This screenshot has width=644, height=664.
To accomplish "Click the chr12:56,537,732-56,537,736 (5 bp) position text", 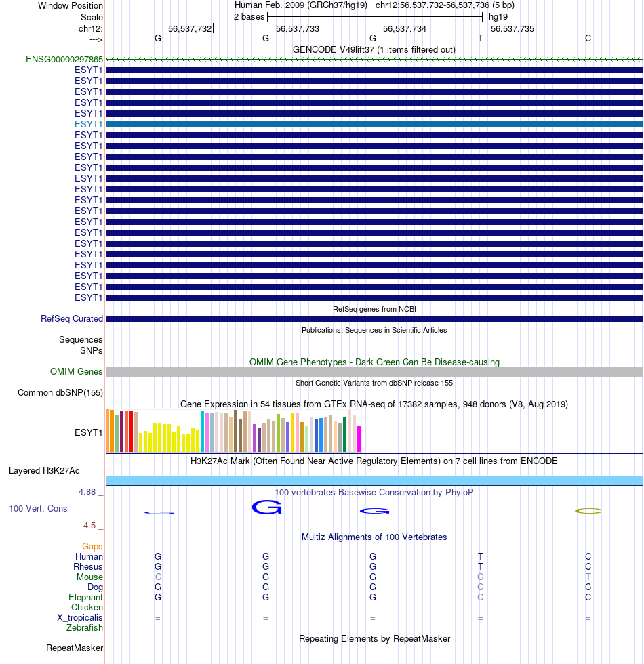I will [x=445, y=5].
